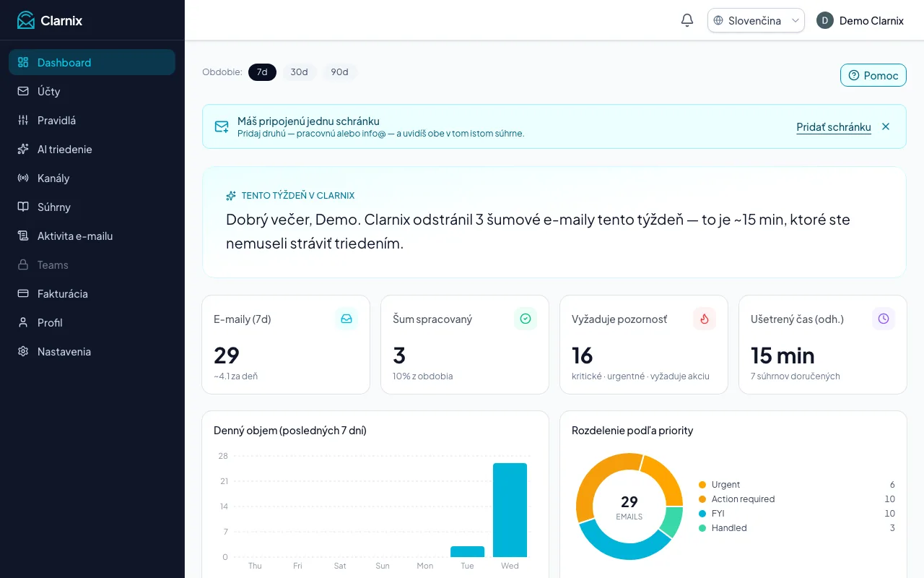
Task: Click the D user avatar
Action: click(x=825, y=20)
